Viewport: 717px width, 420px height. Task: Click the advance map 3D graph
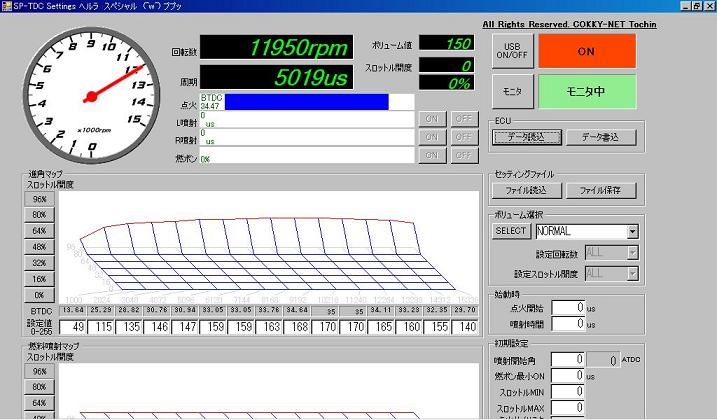click(x=269, y=248)
